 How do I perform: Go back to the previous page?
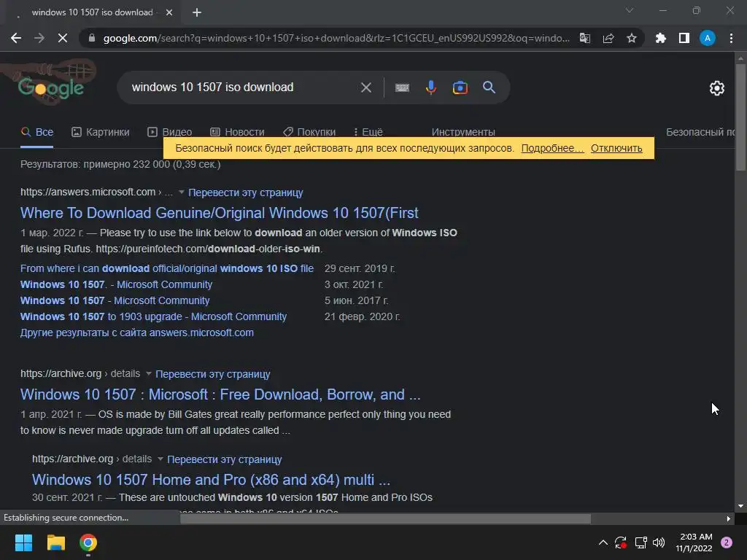[x=16, y=38]
